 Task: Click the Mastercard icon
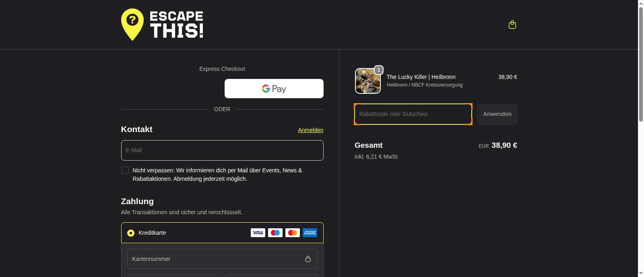(293, 233)
